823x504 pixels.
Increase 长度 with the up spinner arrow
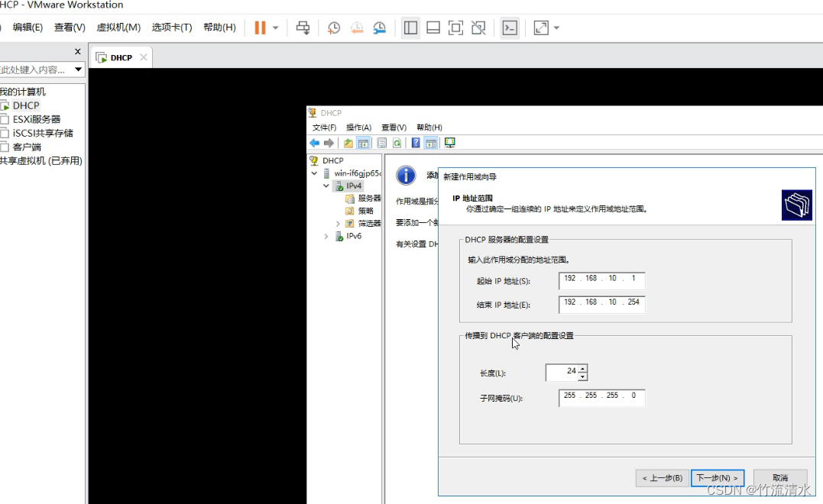[x=582, y=368]
